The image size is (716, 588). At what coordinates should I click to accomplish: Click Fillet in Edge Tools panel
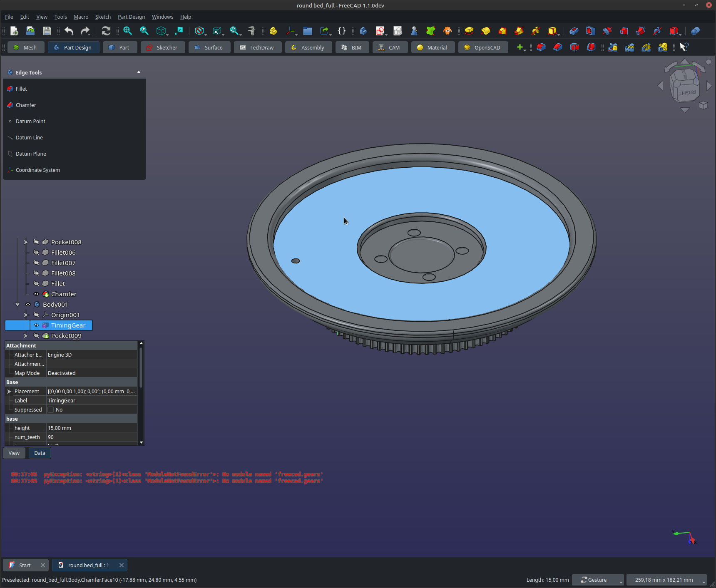tap(21, 89)
